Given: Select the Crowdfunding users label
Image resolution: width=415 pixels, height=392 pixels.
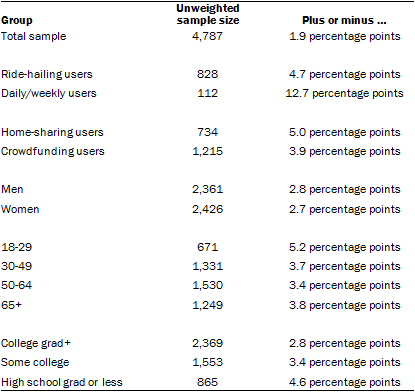Looking at the screenshot, I should [x=53, y=151].
